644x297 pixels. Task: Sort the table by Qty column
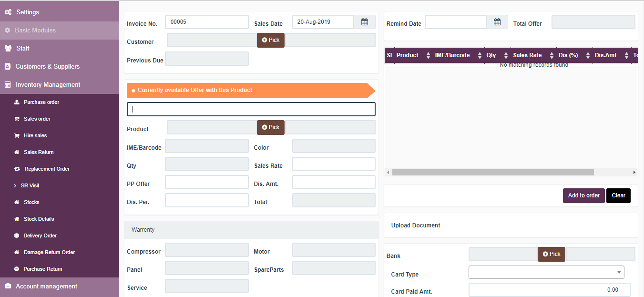coord(505,55)
